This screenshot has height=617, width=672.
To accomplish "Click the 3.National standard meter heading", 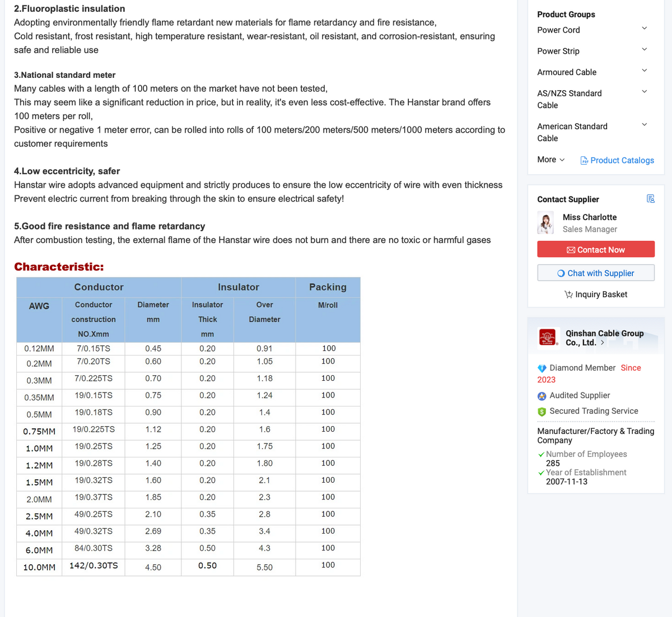I will 65,75.
